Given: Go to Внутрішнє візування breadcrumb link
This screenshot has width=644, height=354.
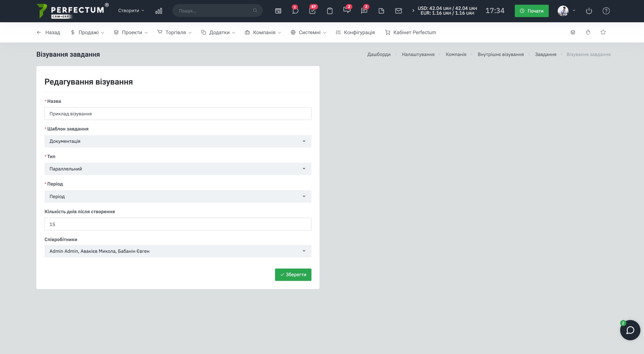Looking at the screenshot, I should point(500,54).
